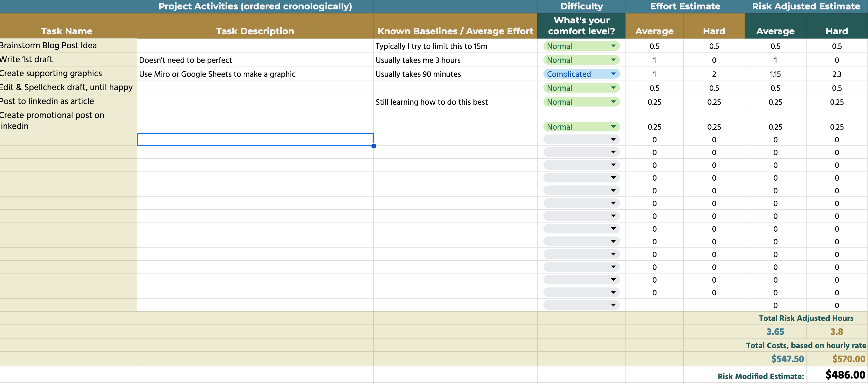Click dropdown arrow for Edit & Spellcheck row

(x=613, y=88)
